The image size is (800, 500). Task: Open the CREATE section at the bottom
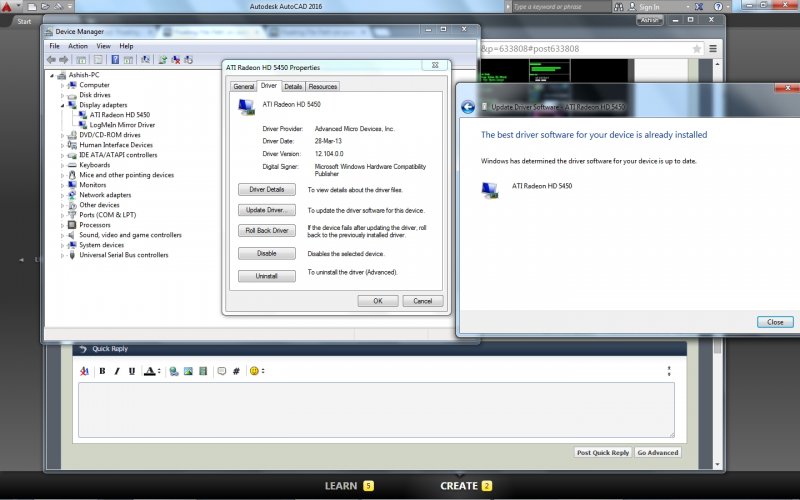(x=466, y=486)
